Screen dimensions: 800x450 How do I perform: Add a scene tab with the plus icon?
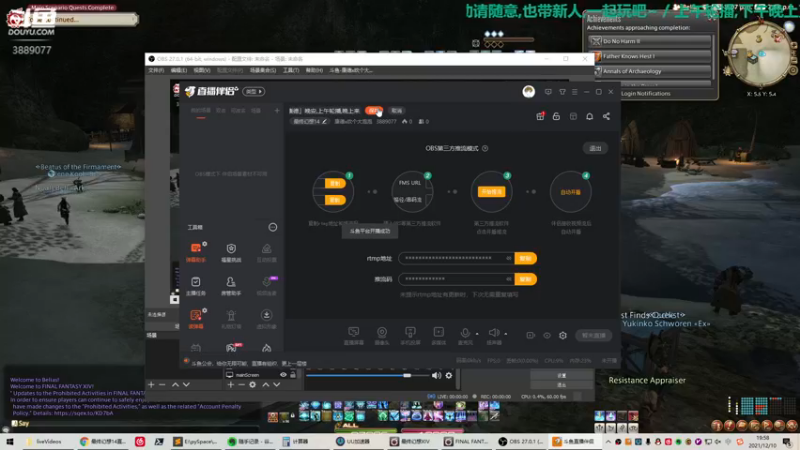point(277,110)
